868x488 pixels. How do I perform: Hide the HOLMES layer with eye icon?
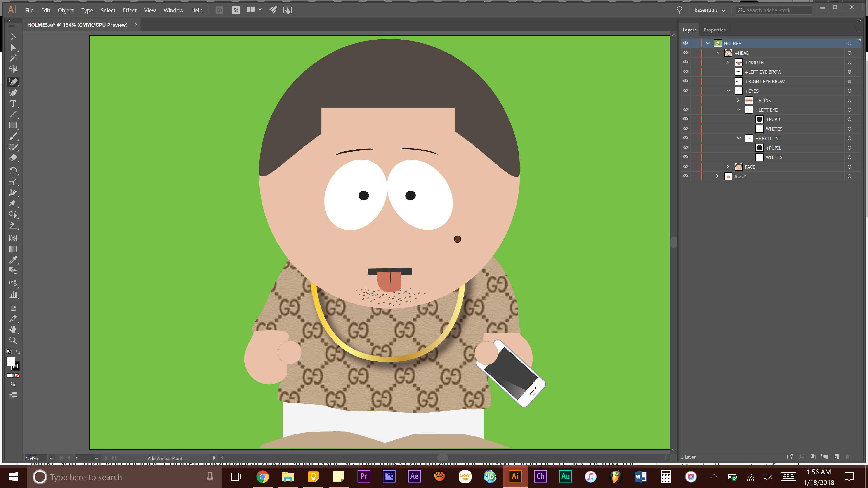[x=685, y=43]
